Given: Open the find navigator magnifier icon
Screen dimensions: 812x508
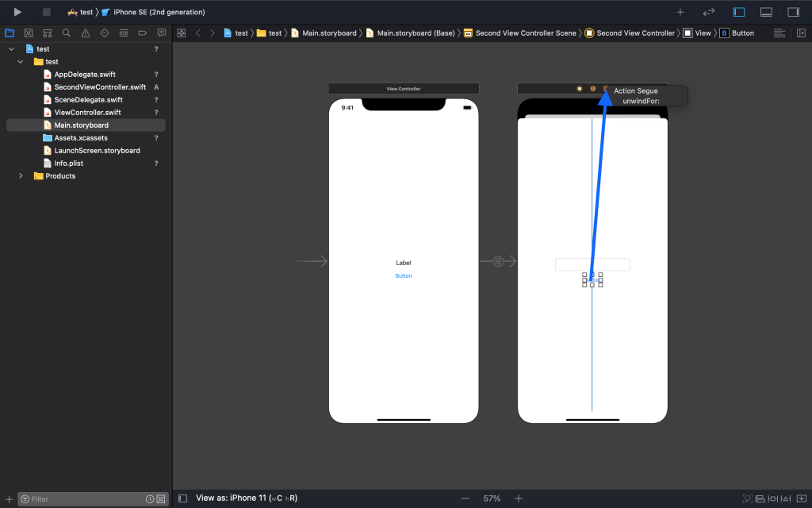Looking at the screenshot, I should pos(67,33).
